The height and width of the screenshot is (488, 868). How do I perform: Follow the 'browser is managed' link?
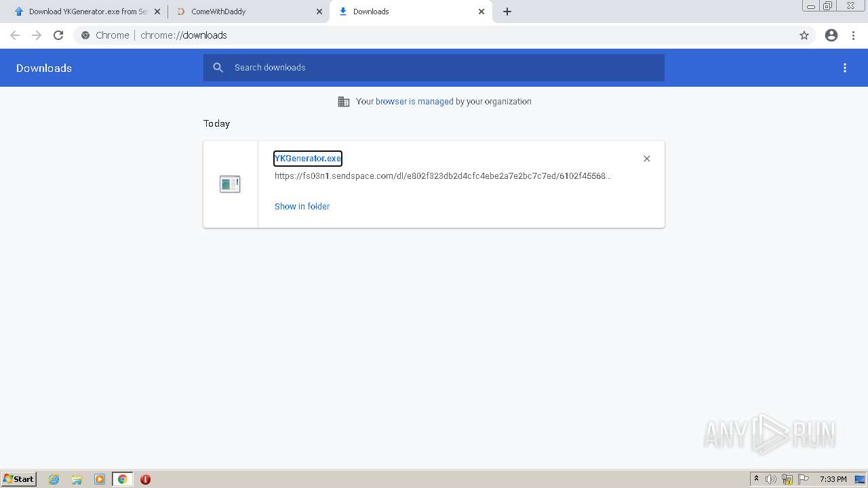[414, 102]
